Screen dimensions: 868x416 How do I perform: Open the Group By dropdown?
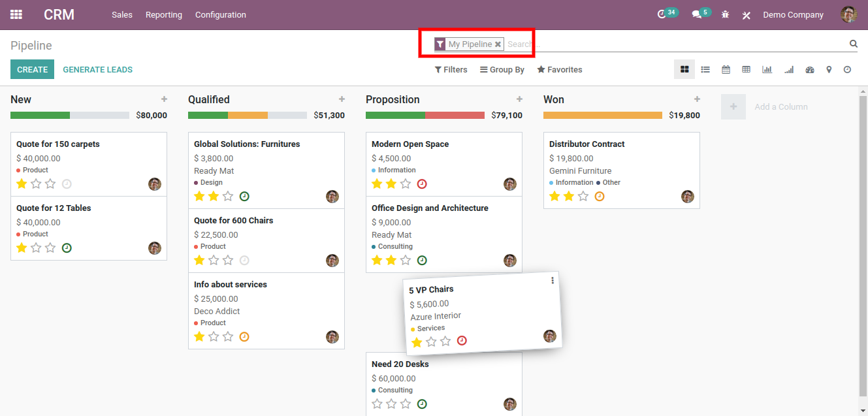502,70
